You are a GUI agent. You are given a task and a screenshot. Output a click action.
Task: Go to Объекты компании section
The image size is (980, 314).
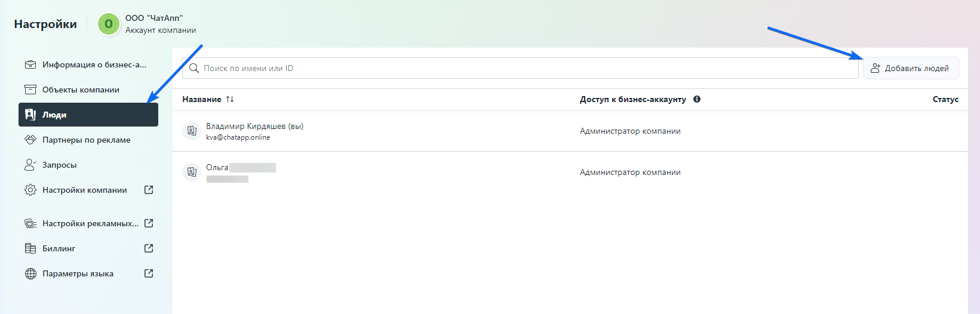point(81,90)
